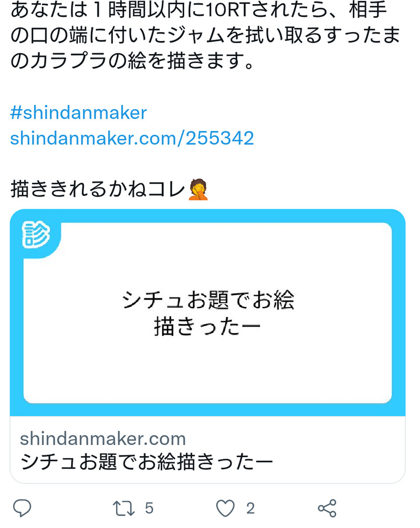Click the tweet line starting の口の端に付いた
The image size is (420, 528).
tap(205, 35)
